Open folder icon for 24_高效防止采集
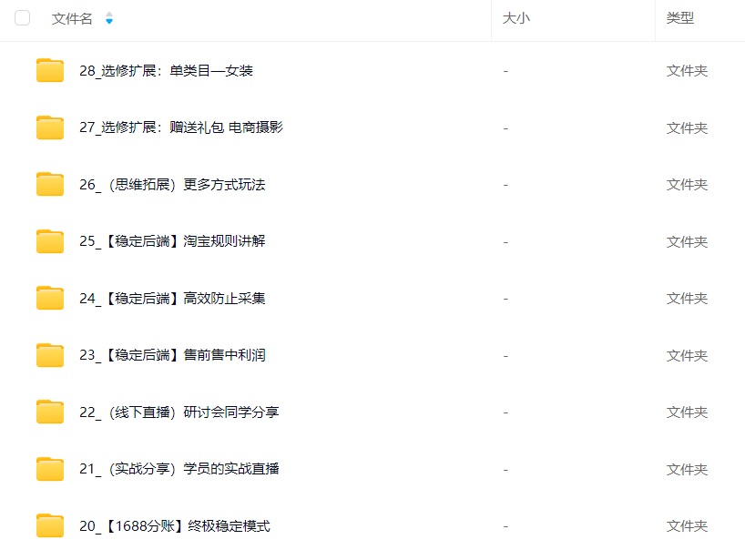This screenshot has height=560, width=745. pos(50,299)
